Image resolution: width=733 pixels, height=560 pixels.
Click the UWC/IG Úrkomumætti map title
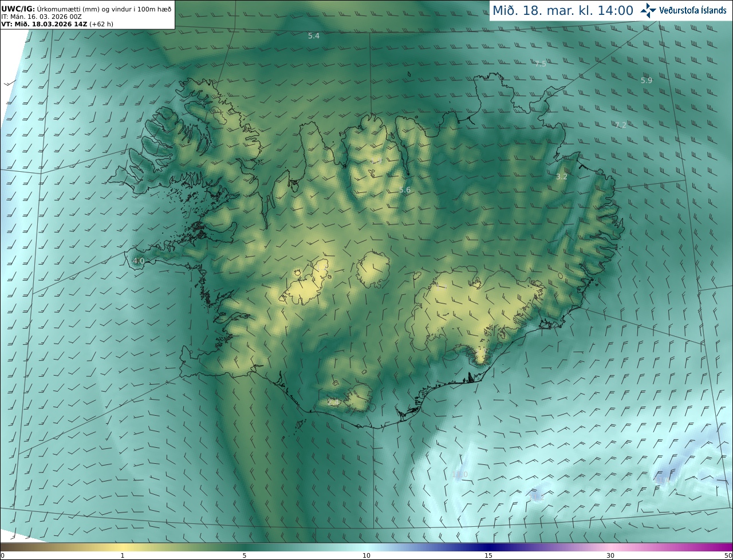pos(86,9)
